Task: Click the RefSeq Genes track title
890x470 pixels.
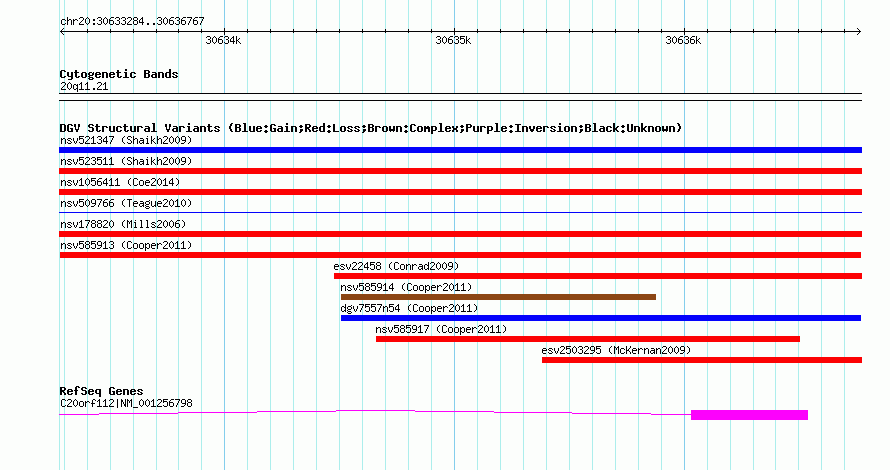Action: [x=101, y=391]
